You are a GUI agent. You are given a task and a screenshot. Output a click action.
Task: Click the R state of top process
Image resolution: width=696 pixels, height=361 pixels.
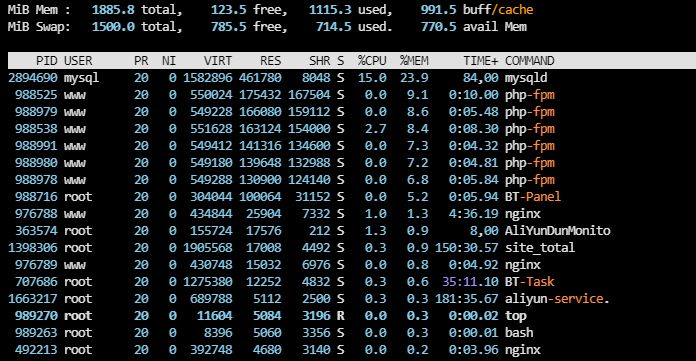click(x=340, y=316)
